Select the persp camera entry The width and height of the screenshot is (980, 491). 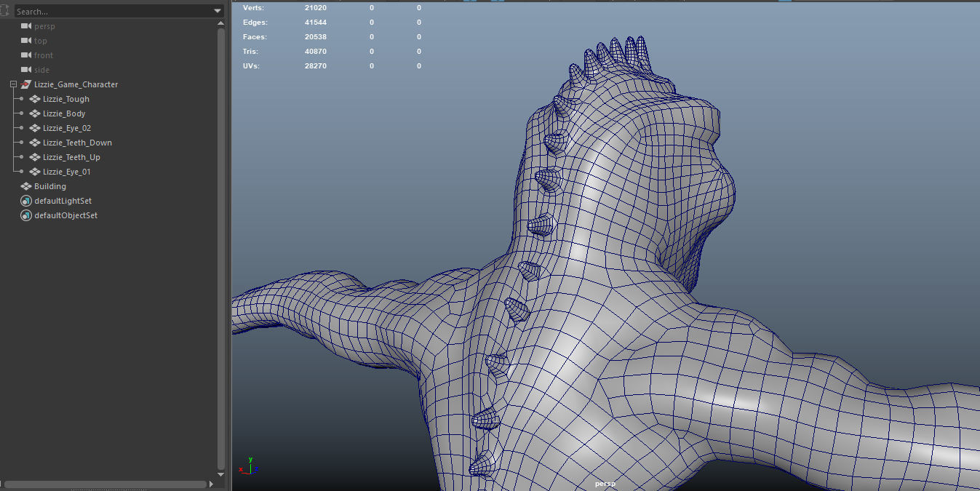[x=44, y=26]
